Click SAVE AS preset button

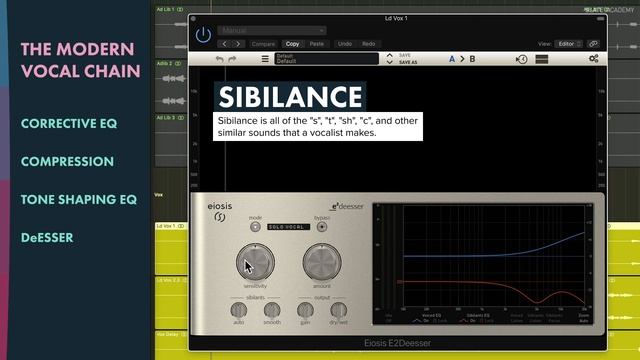[x=408, y=62]
